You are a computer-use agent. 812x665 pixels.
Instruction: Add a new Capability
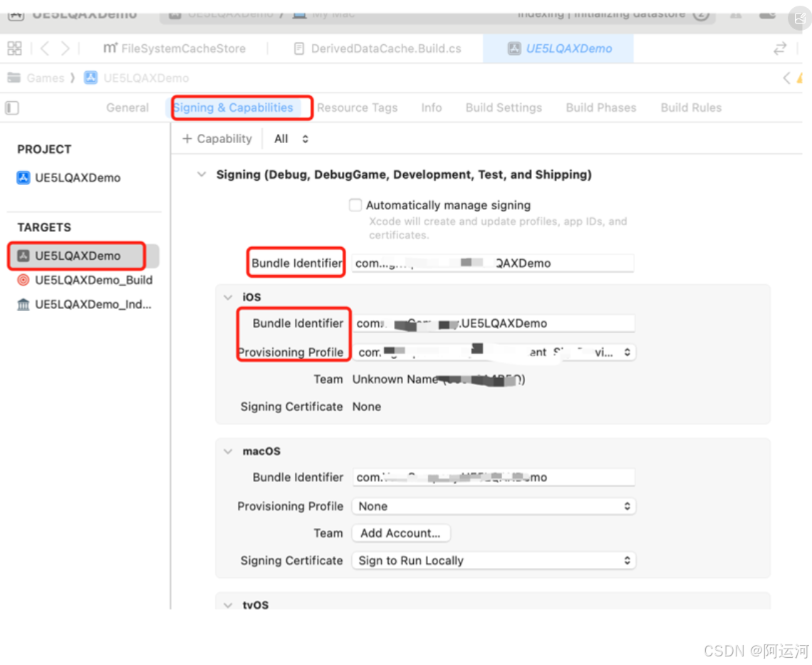point(217,139)
